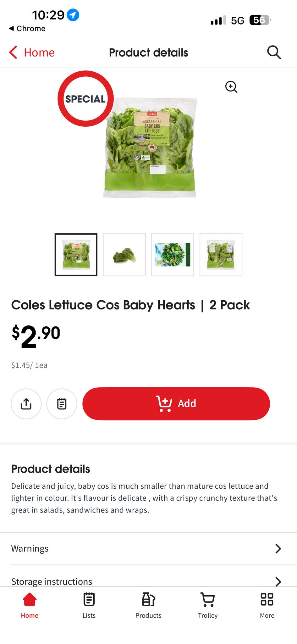Return to Chrome via status bar link

(x=27, y=29)
